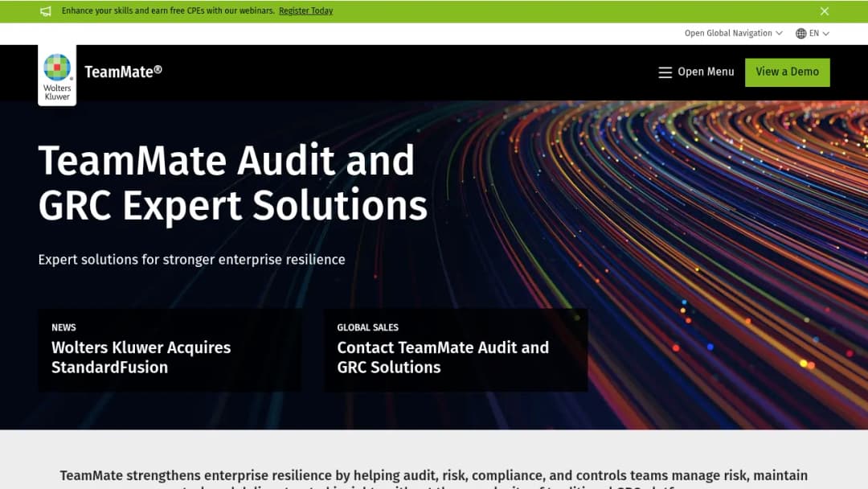
Task: Click Expert solutions for stronger enterprise resilience text
Action: click(x=191, y=259)
